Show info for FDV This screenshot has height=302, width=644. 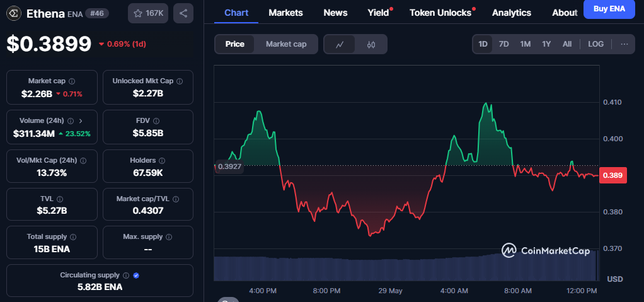pyautogui.click(x=156, y=121)
